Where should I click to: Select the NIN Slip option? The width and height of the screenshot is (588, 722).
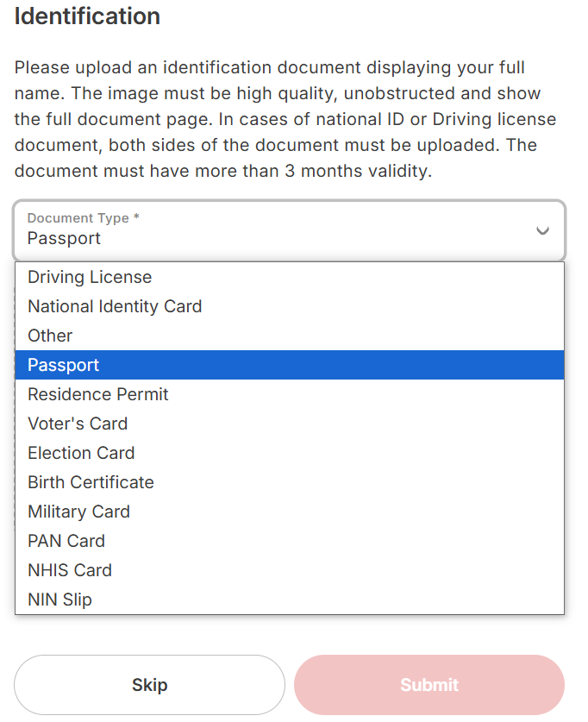(x=59, y=600)
